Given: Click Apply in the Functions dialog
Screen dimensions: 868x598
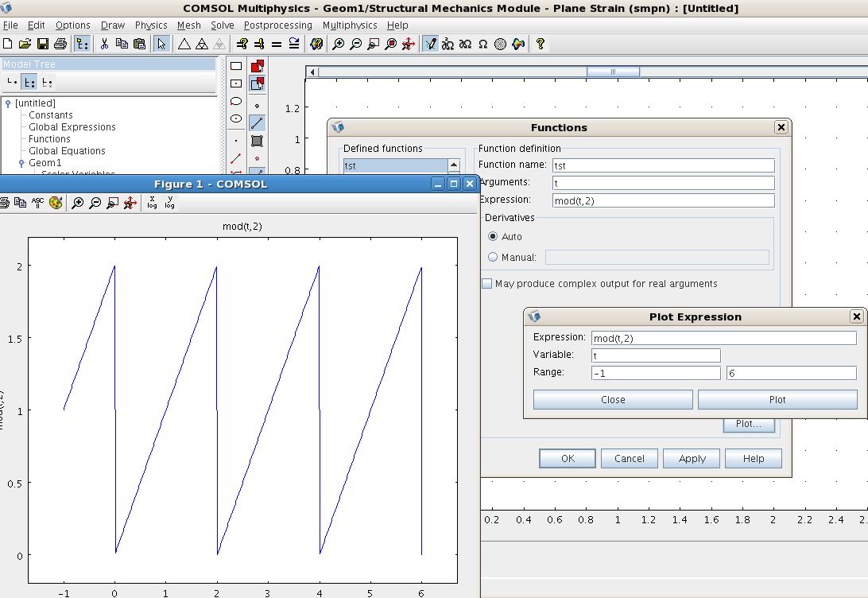Looking at the screenshot, I should point(692,459).
